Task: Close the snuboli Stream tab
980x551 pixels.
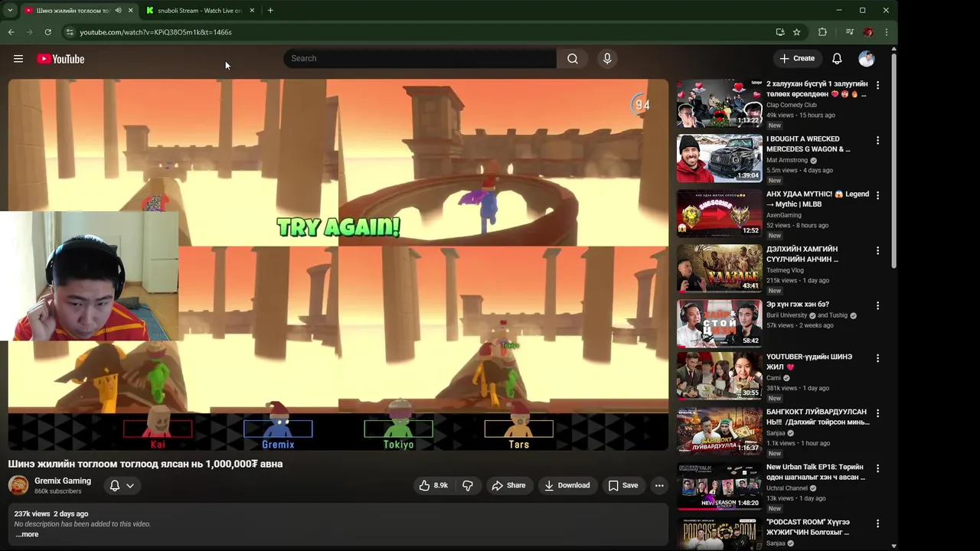Action: (x=252, y=11)
